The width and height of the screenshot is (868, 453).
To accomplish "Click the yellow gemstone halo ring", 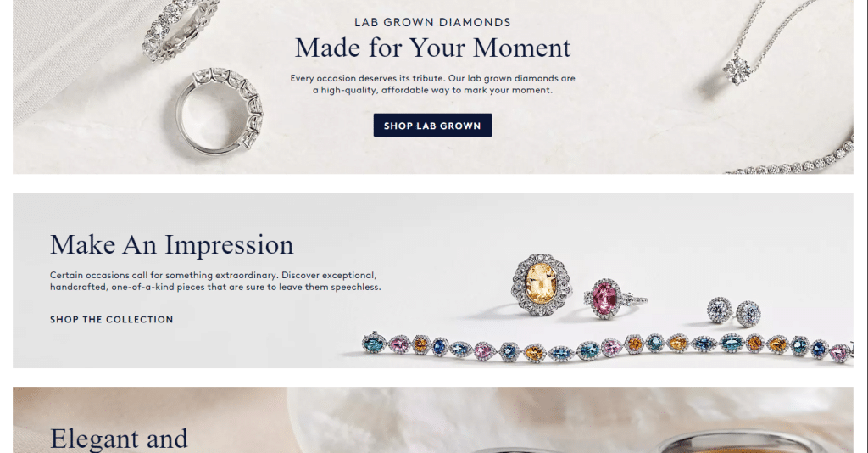I will point(541,285).
